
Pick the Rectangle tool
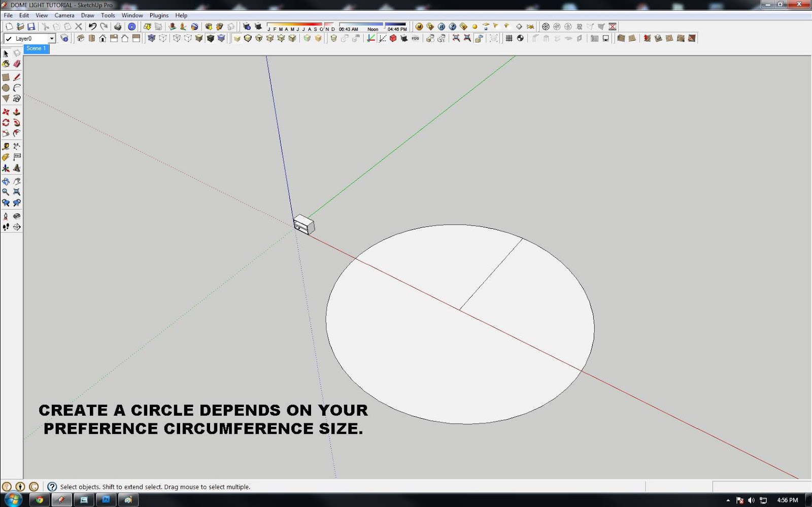[6, 77]
